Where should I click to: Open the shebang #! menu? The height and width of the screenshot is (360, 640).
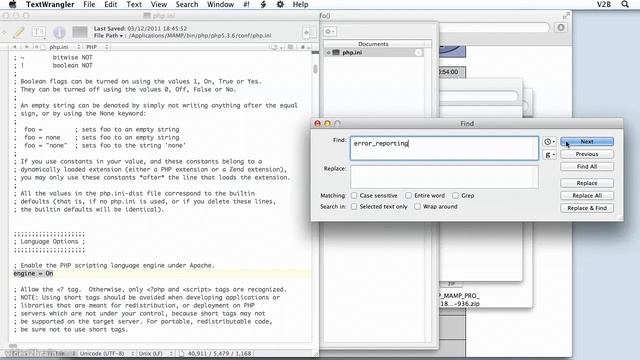tap(246, 4)
